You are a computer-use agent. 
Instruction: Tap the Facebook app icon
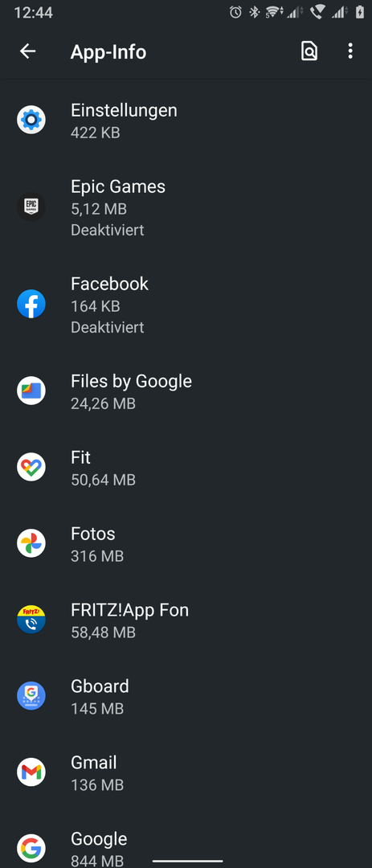point(31,304)
